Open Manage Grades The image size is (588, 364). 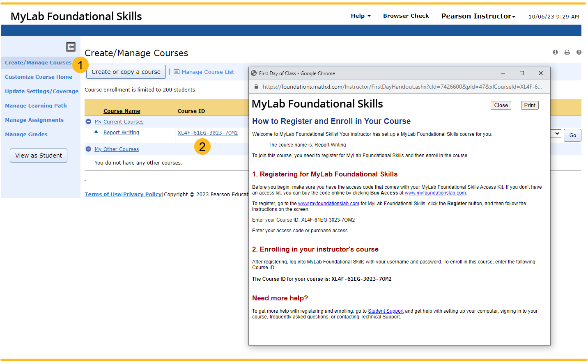click(26, 134)
